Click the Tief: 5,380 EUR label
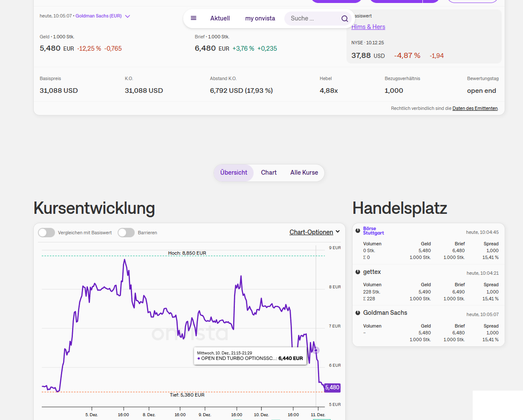 click(187, 395)
